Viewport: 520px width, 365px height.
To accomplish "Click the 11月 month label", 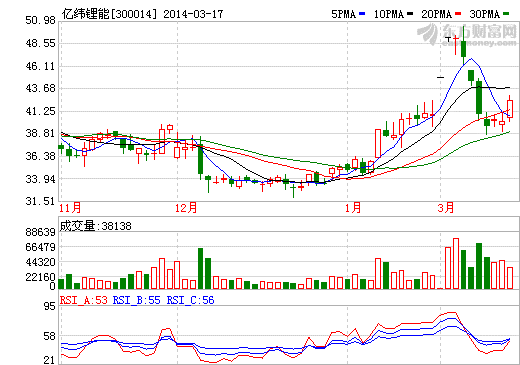I will tap(70, 208).
